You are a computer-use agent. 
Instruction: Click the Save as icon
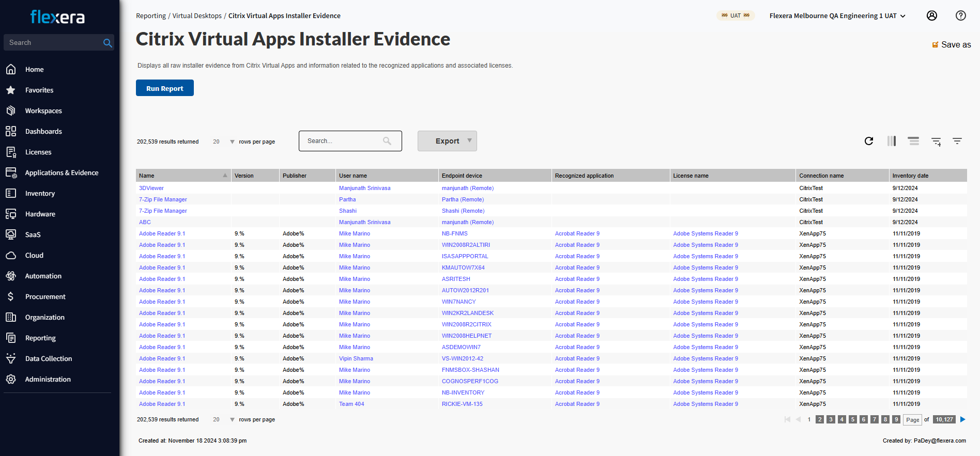(x=935, y=45)
